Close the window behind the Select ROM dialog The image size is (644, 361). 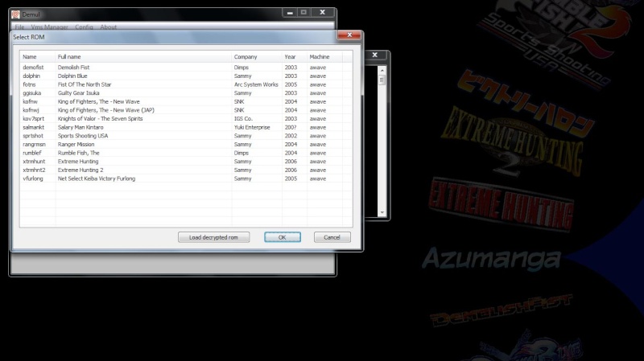coord(375,55)
